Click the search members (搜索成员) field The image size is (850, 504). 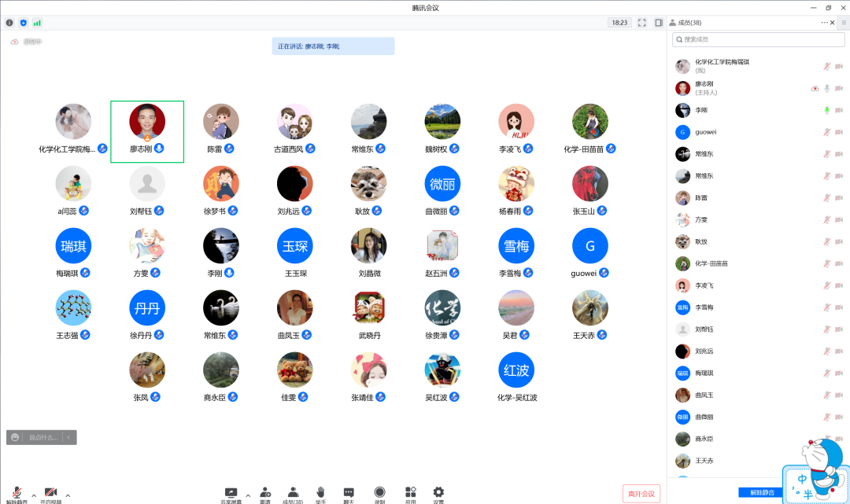[x=757, y=39]
